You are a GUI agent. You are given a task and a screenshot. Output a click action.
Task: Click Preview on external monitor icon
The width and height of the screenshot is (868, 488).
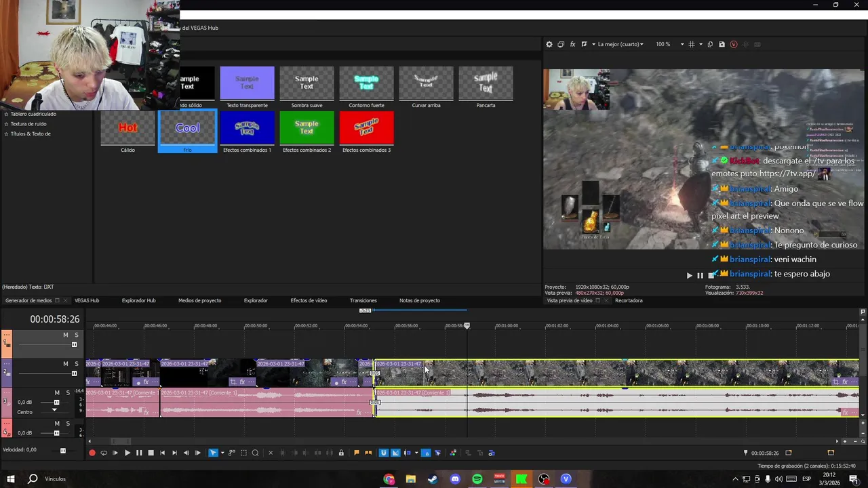point(561,44)
